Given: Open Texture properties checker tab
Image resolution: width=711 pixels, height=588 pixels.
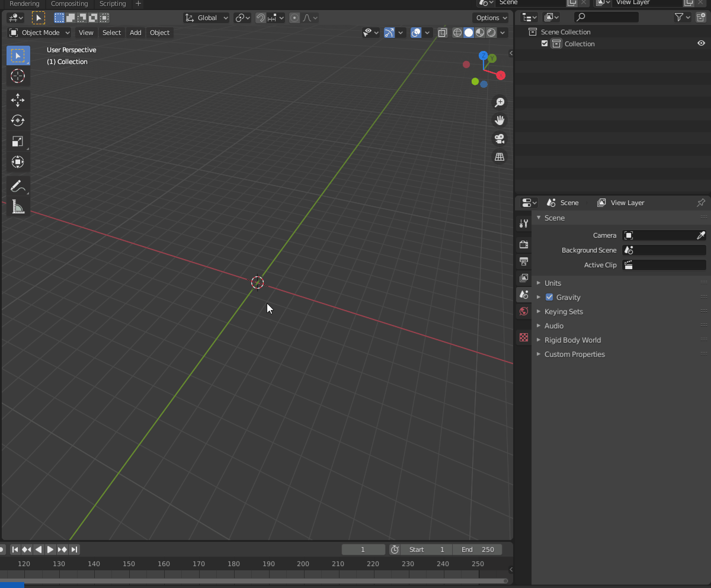Looking at the screenshot, I should (524, 337).
